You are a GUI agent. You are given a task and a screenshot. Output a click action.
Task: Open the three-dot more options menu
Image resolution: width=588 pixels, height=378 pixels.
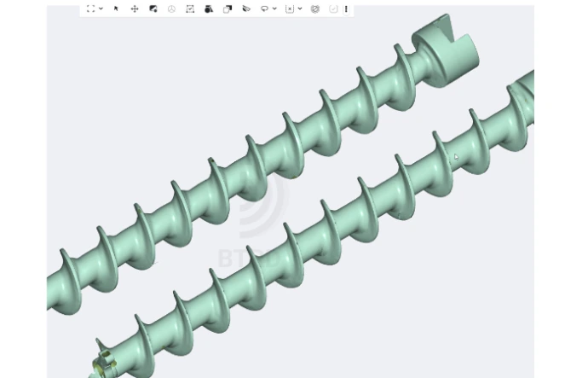[x=346, y=9]
